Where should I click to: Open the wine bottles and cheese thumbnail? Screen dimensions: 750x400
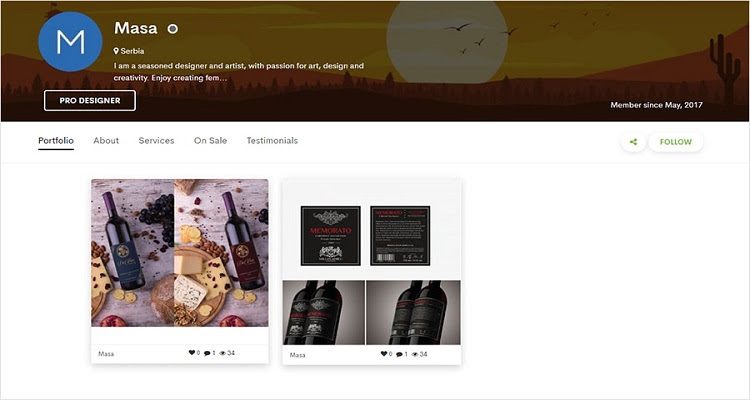[x=180, y=253]
